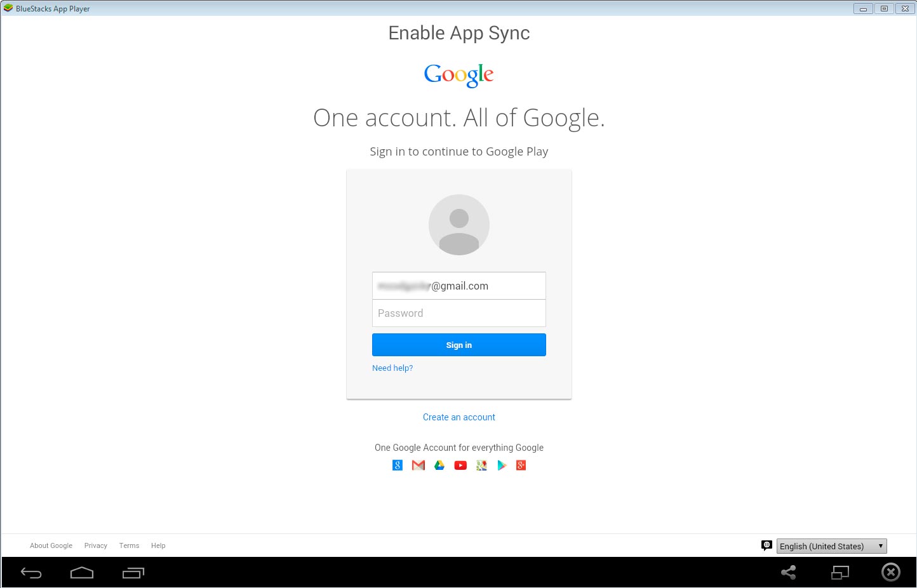917x588 pixels.
Task: Click the circled X close icon
Action: tap(891, 572)
